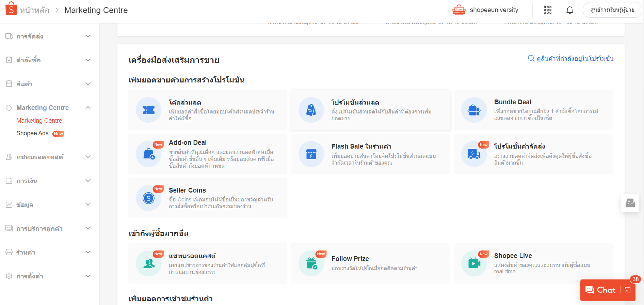The width and height of the screenshot is (644, 305).
Task: Open the shopeeuniversity account name
Action: [494, 10]
